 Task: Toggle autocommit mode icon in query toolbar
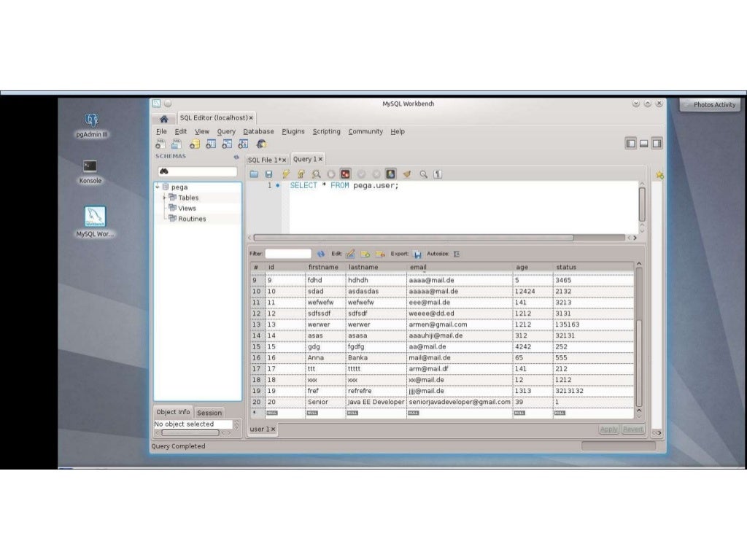(391, 174)
